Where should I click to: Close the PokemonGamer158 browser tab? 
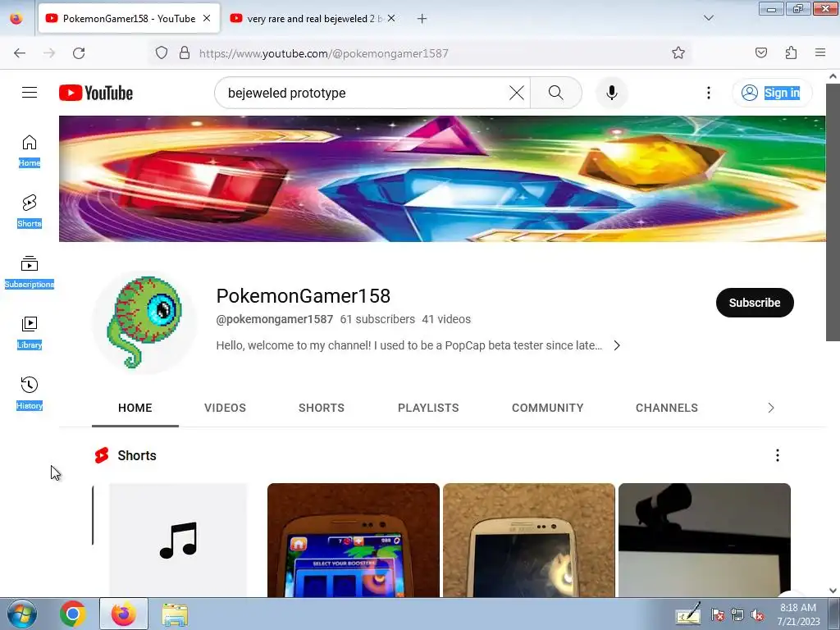coord(207,18)
